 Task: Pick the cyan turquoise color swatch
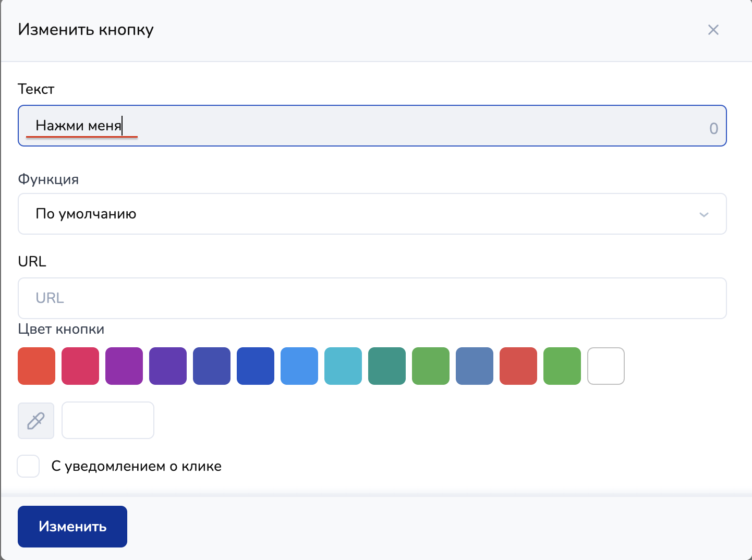click(x=343, y=366)
